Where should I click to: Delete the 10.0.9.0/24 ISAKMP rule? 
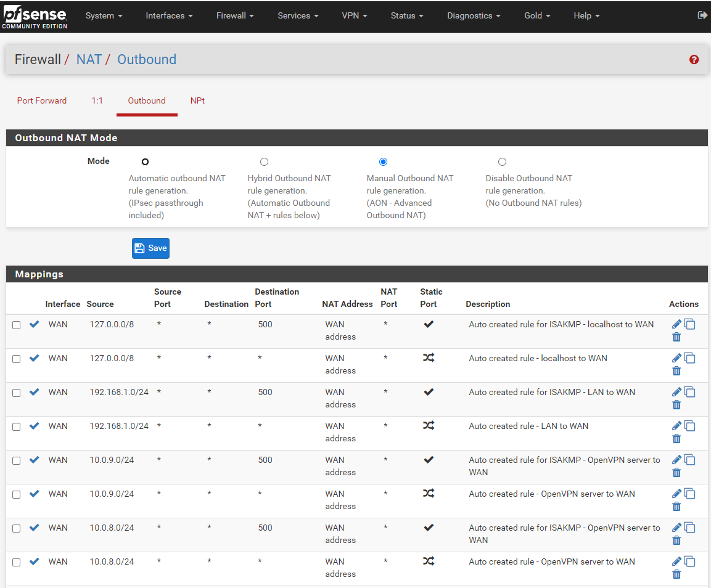[676, 472]
